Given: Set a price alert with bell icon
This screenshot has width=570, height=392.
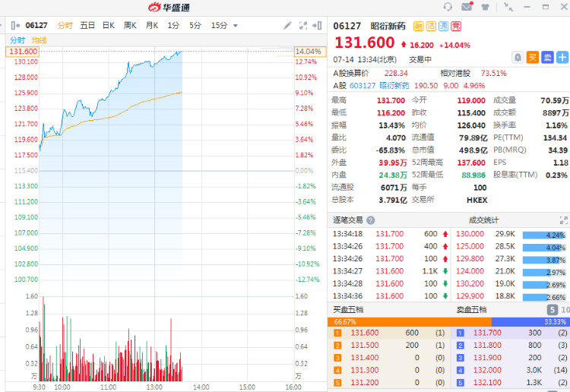Looking at the screenshot, I should coord(518,57).
